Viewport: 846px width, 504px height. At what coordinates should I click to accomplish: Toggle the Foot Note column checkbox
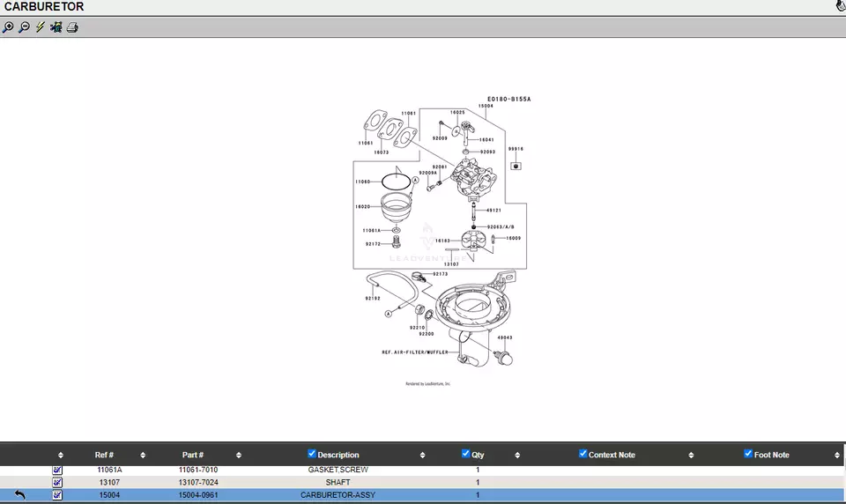click(748, 454)
